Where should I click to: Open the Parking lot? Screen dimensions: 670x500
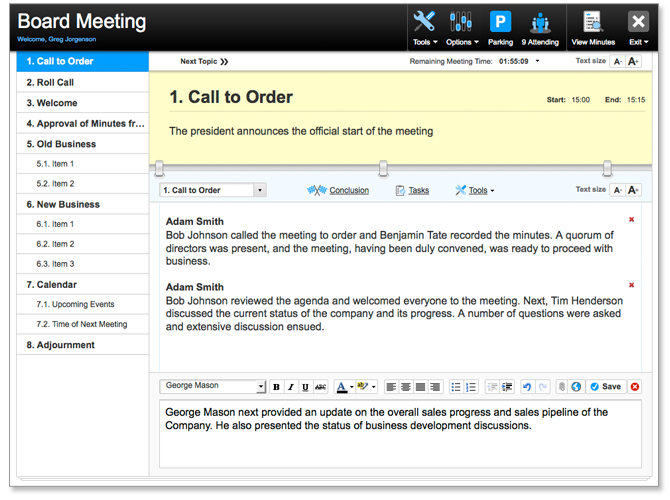500,28
